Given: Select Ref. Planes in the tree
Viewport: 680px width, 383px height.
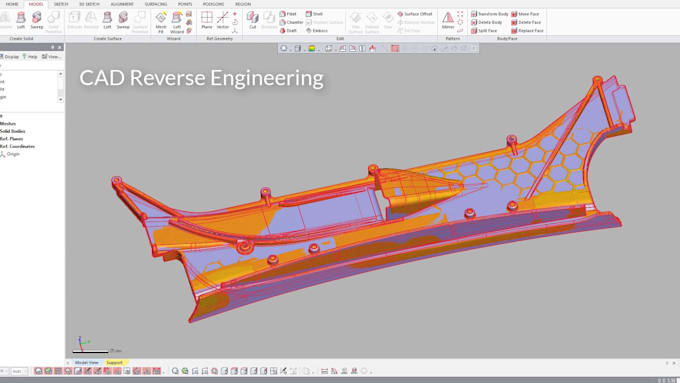Looking at the screenshot, I should (12, 139).
